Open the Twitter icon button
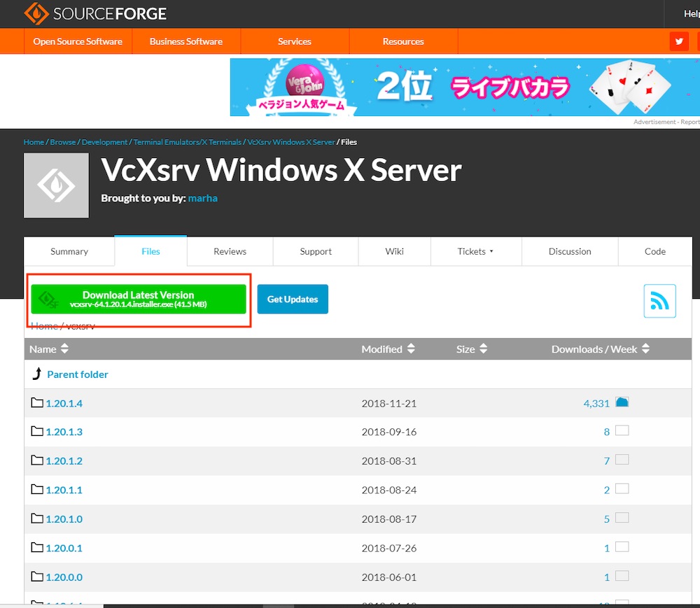The width and height of the screenshot is (700, 608). click(679, 41)
